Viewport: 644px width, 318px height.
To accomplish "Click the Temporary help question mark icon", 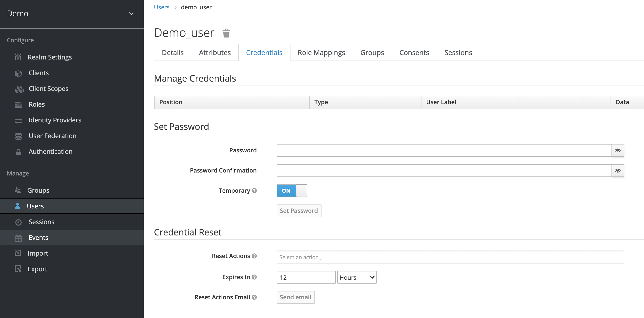I will [x=254, y=191].
